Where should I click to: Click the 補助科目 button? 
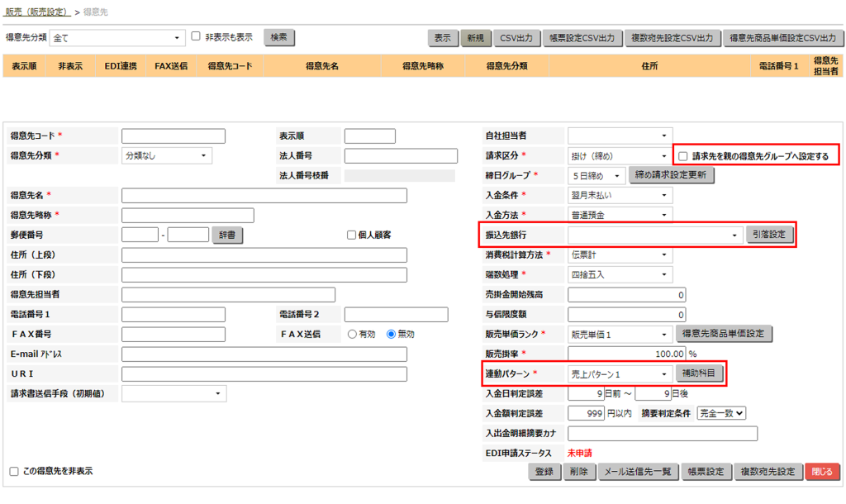(x=699, y=373)
